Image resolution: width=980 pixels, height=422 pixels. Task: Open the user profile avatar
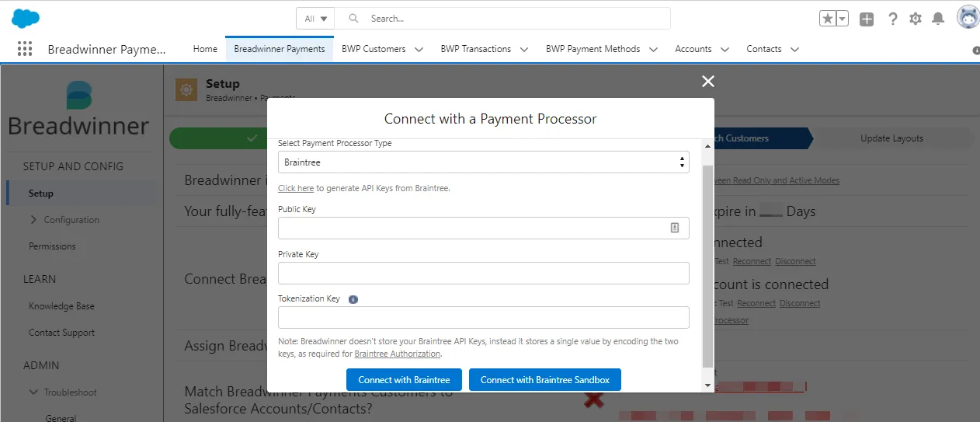[968, 17]
